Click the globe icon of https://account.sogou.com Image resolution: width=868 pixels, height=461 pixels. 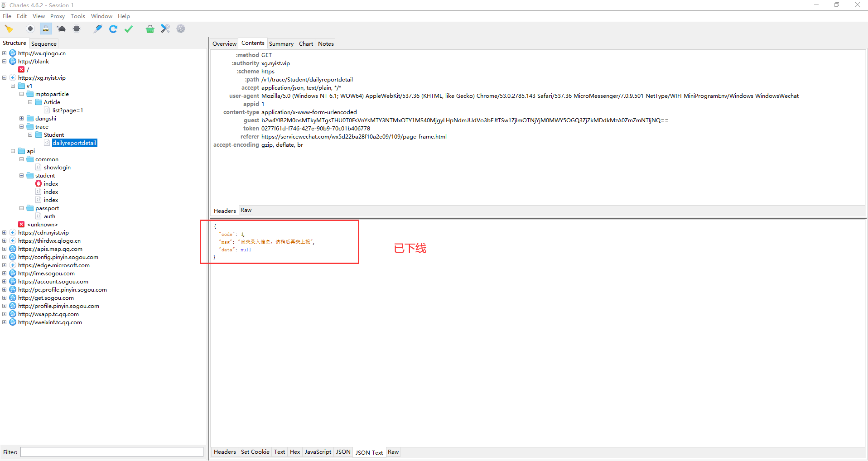pos(13,282)
